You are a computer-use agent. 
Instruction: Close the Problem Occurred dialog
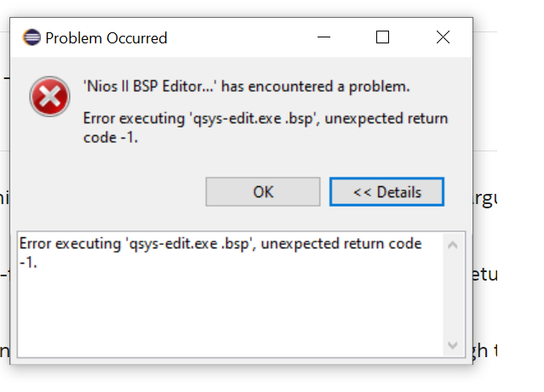pos(443,37)
